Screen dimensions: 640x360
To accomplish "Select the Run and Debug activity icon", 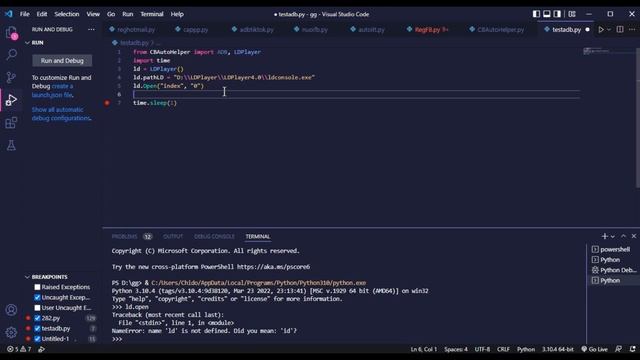I will 11,100.
